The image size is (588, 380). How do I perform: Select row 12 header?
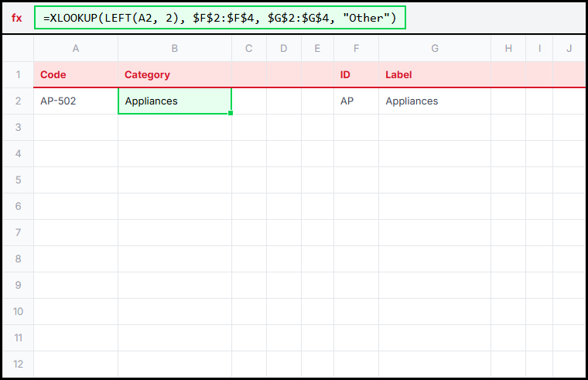(x=18, y=364)
